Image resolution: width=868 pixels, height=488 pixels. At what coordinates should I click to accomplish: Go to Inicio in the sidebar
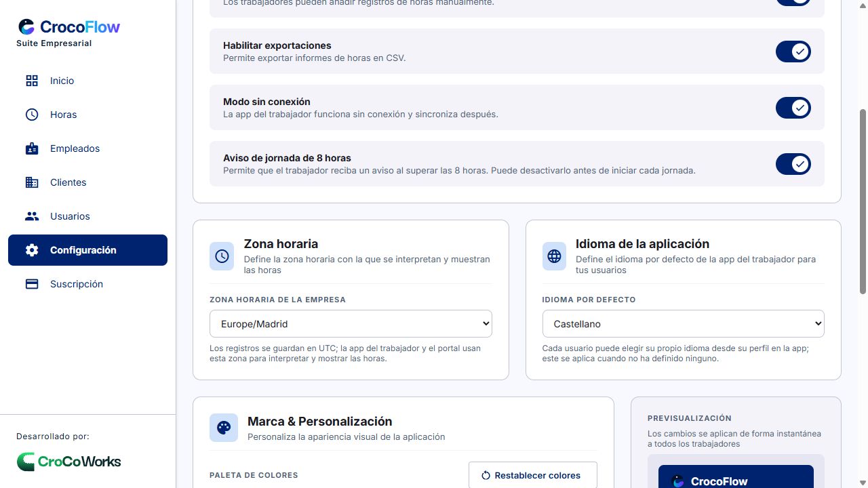pos(87,81)
